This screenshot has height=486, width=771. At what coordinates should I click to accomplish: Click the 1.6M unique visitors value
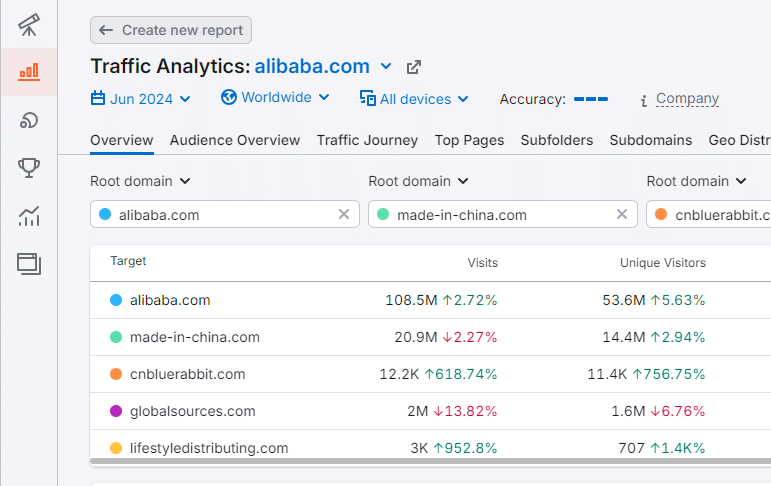pyautogui.click(x=628, y=411)
